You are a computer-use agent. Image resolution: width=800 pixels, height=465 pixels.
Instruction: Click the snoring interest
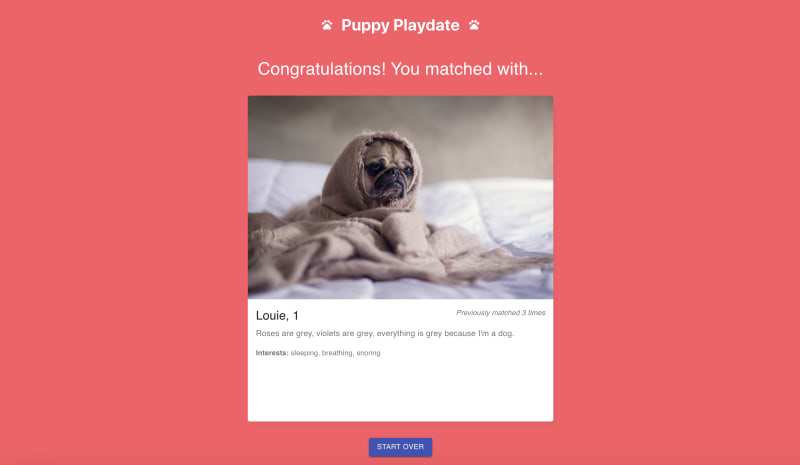click(x=368, y=353)
